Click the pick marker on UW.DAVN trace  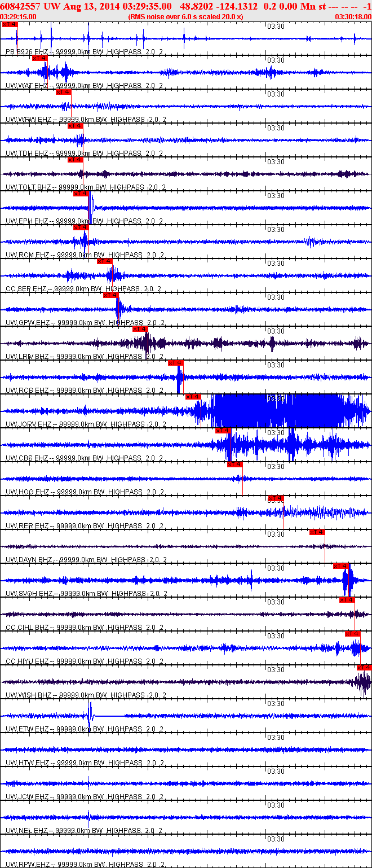point(317,532)
